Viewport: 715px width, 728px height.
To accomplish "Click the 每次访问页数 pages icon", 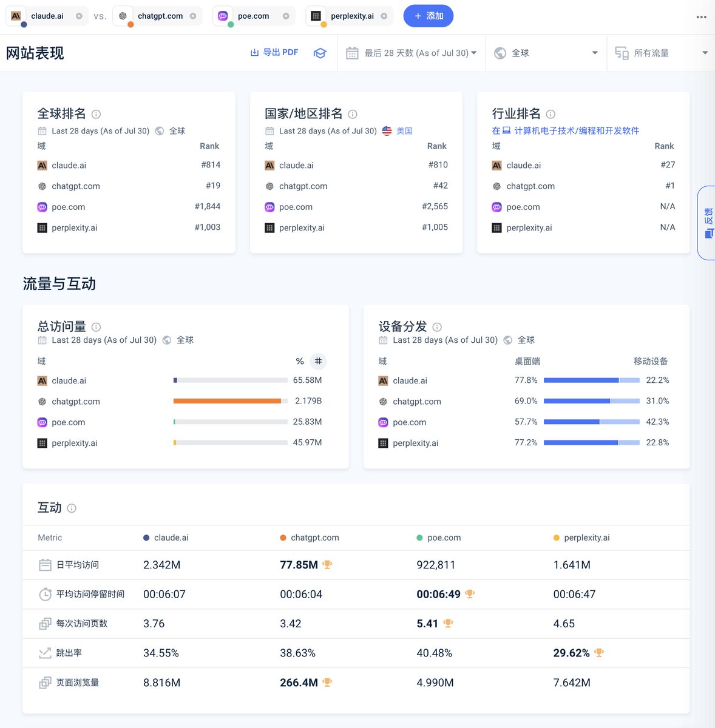I will pos(45,624).
